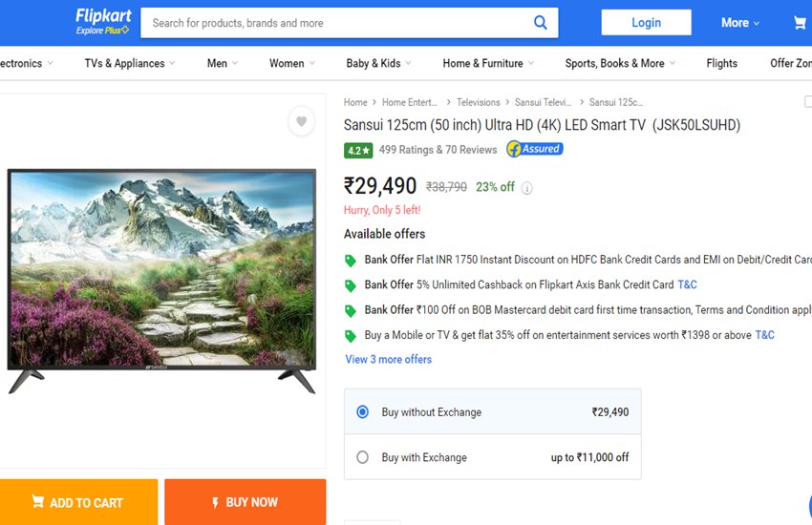Select Buy without Exchange option
The width and height of the screenshot is (812, 525).
pyautogui.click(x=362, y=412)
